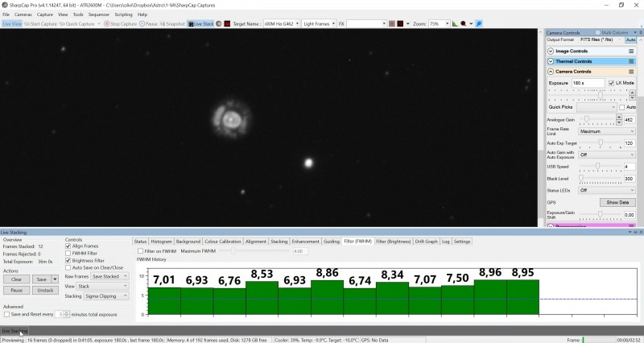
Task: Toggle the LX Mode checkbox
Action: (x=611, y=83)
